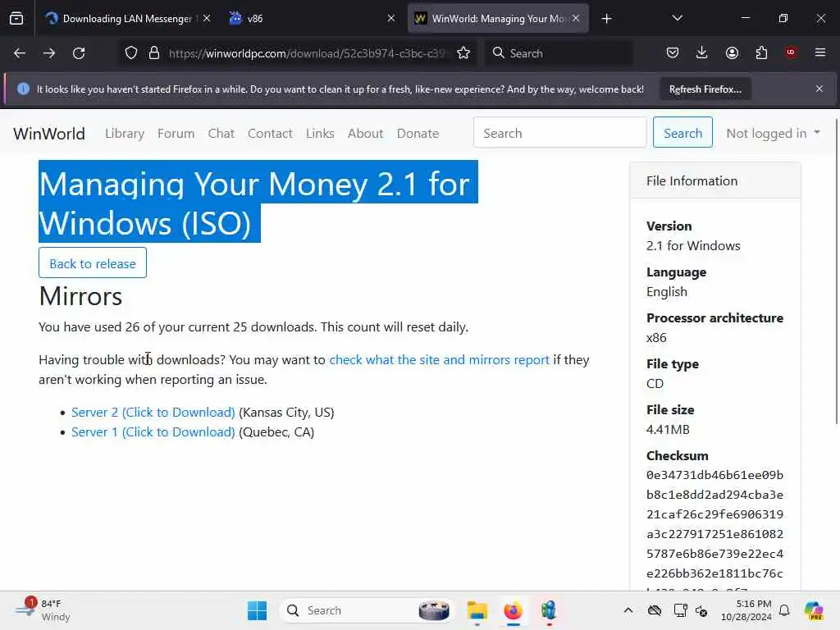This screenshot has width=840, height=630.
Task: Click the Windows Start button
Action: pyautogui.click(x=257, y=610)
